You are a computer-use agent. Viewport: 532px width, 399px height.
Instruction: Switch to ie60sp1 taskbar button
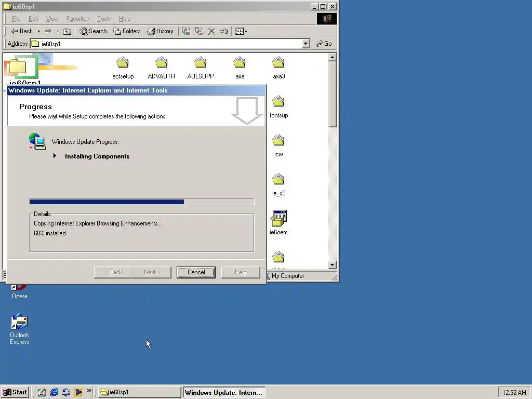click(x=139, y=392)
